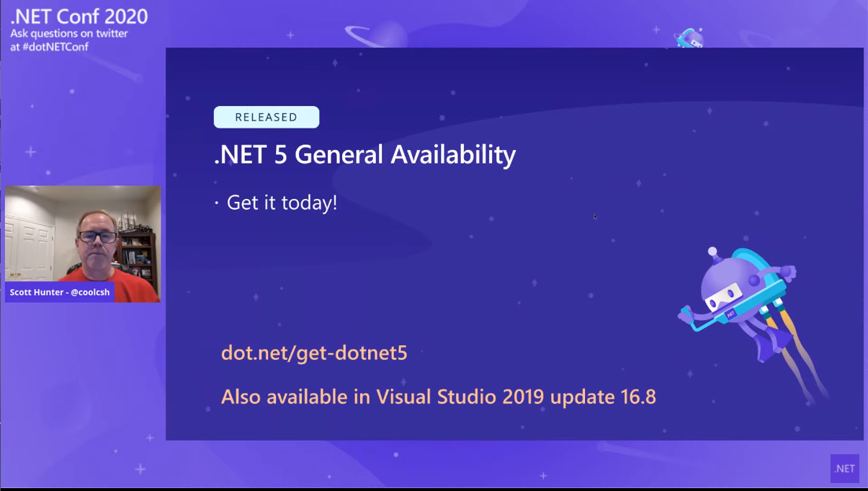This screenshot has height=491, width=868.
Task: Click the ".NET 5 General Availability" heading
Action: [364, 154]
